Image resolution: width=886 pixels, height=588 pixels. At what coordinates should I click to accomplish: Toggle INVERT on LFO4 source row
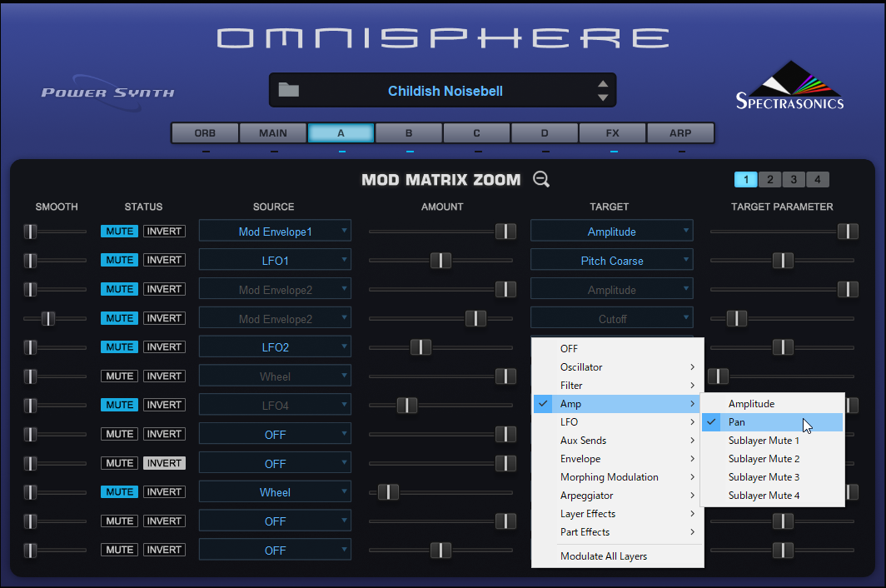[x=164, y=405]
